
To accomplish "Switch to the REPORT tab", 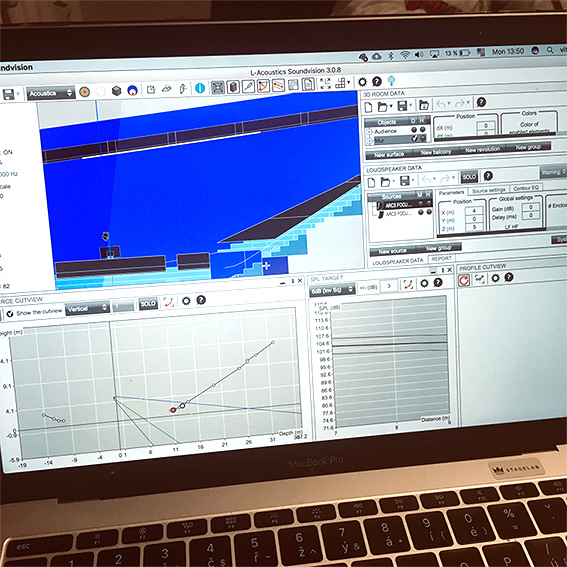I will coord(441,259).
